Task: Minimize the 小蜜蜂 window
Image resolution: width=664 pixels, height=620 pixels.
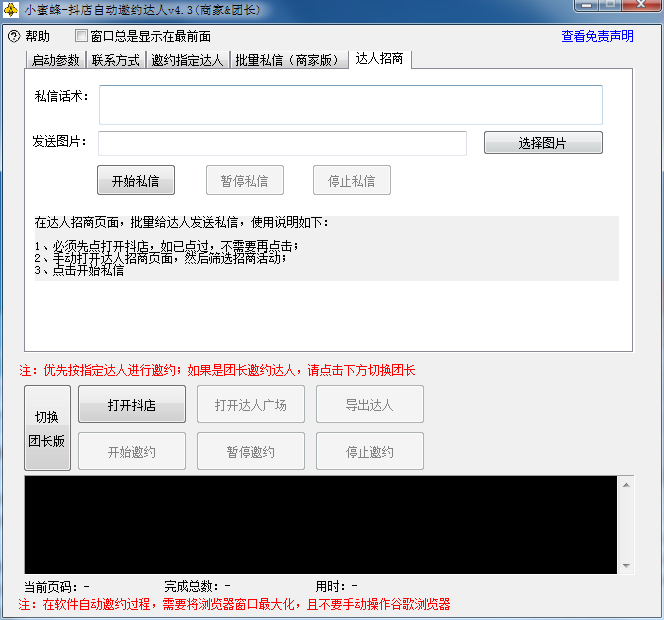Action: click(x=587, y=5)
